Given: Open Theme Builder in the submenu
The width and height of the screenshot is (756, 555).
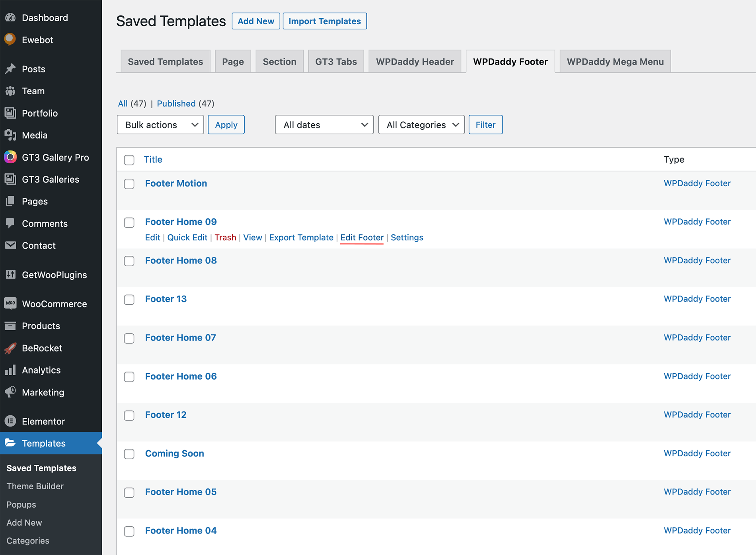Looking at the screenshot, I should click(x=35, y=486).
